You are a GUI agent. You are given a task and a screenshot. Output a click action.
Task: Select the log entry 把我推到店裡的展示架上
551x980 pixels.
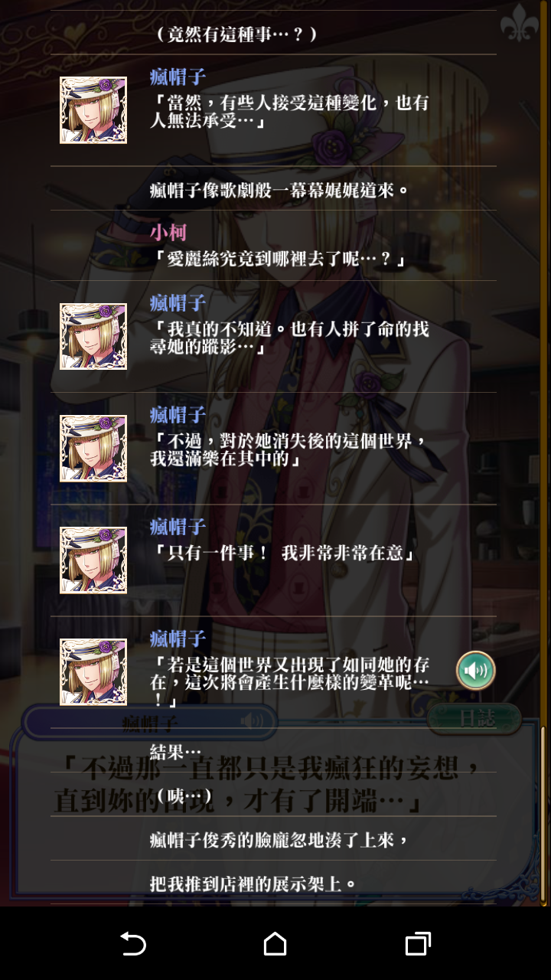pyautogui.click(x=273, y=883)
